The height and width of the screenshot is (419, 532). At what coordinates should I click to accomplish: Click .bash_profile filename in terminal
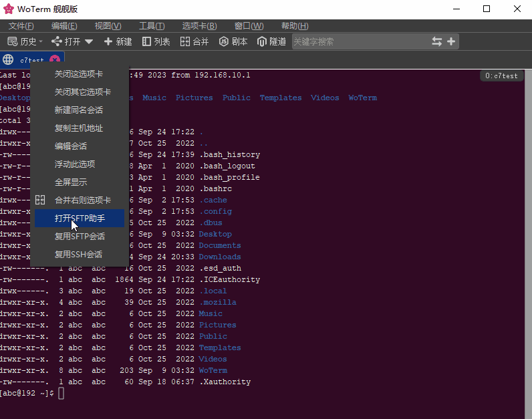pyautogui.click(x=230, y=178)
